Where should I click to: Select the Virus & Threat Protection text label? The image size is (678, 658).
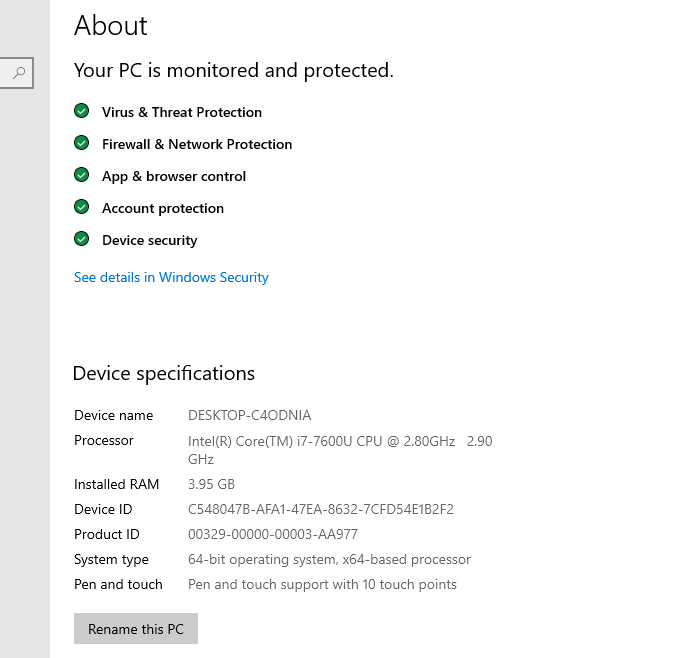click(181, 112)
